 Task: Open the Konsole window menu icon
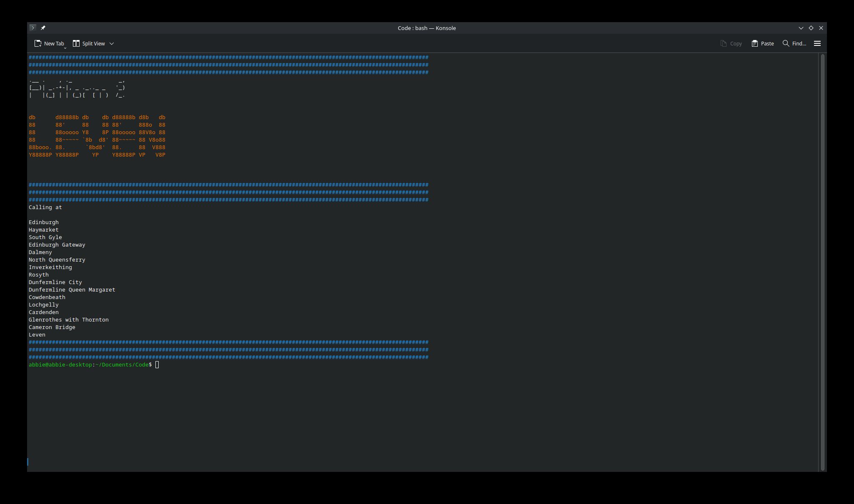[33, 28]
